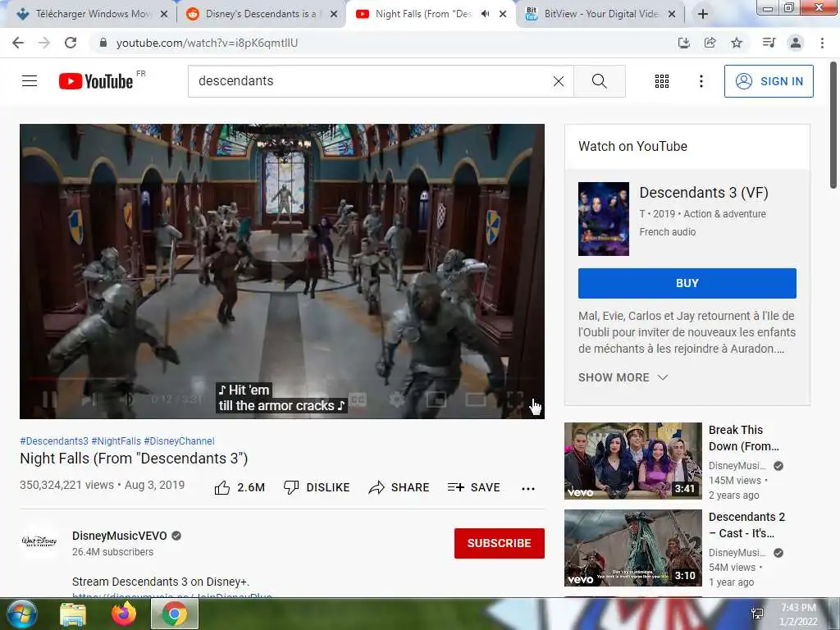Click the #Descendants3 hashtag
The width and height of the screenshot is (840, 630).
54,441
